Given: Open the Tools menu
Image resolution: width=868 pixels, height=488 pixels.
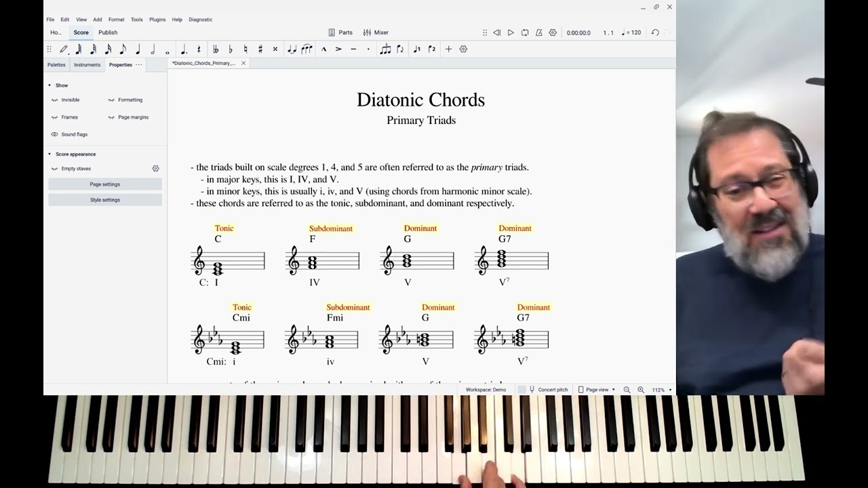Looking at the screenshot, I should [137, 20].
